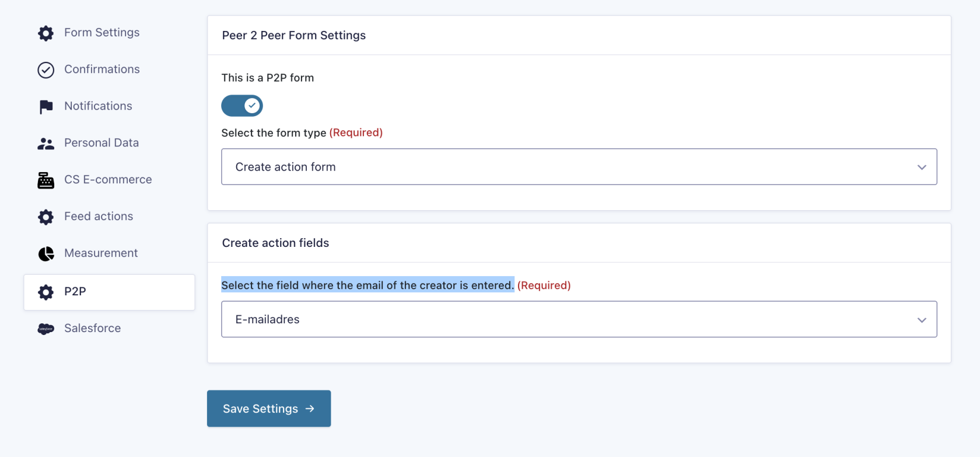Click the Notifications flag icon
Screen dimensions: 980x457
45,106
